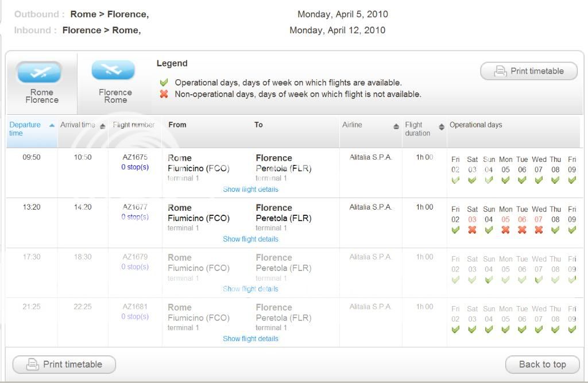Show flight details for 13:20 flight
Viewport: 588px width, 383px height.
pos(250,239)
